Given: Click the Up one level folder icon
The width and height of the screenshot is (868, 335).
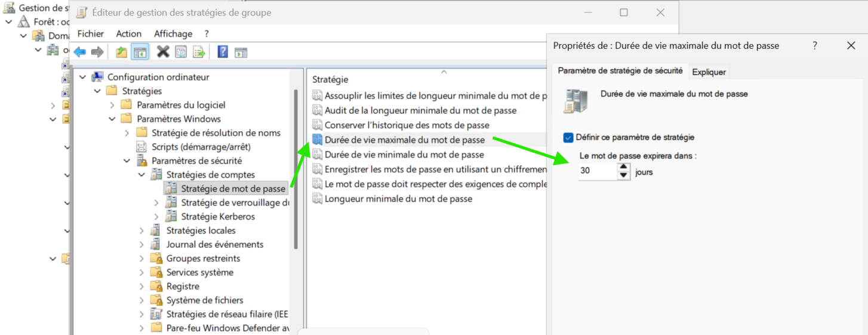Looking at the screenshot, I should [121, 52].
